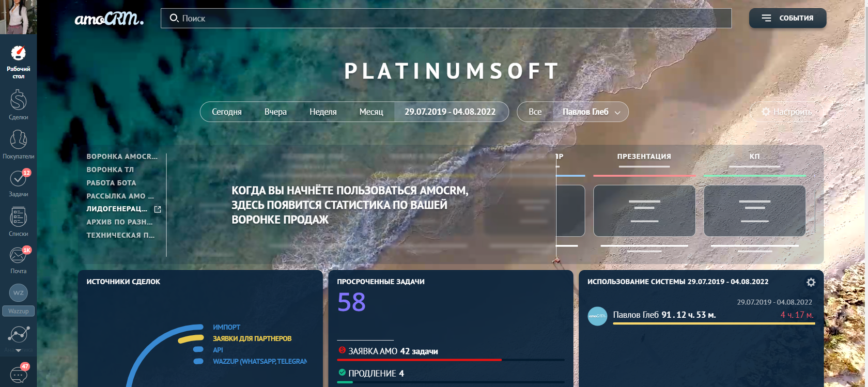
Task: Click the search magnifier icon
Action: (x=174, y=18)
